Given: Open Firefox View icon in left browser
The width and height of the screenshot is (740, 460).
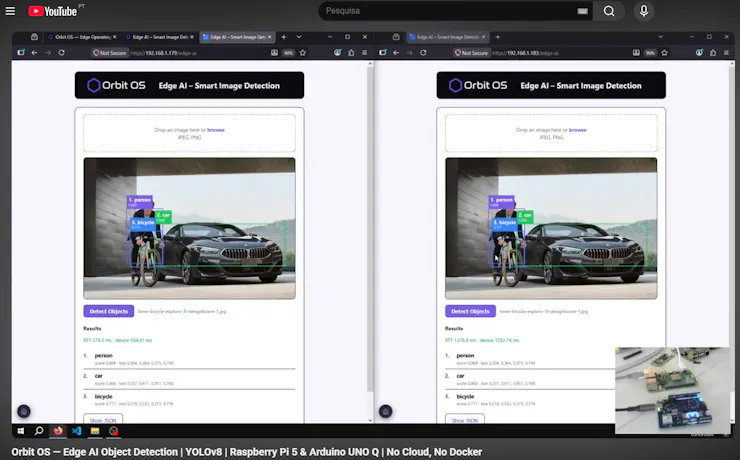Looking at the screenshot, I should pos(34,37).
